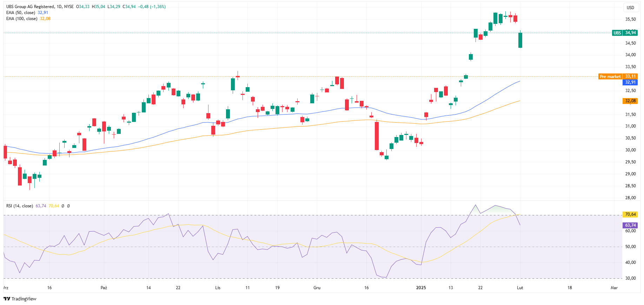Click the blue 32,91 axis price tag

click(x=630, y=82)
